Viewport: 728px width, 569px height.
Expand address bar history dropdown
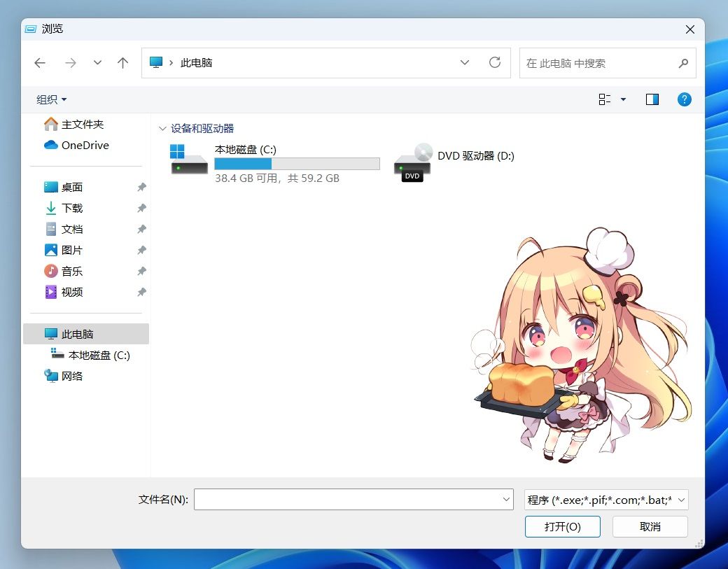(x=464, y=63)
